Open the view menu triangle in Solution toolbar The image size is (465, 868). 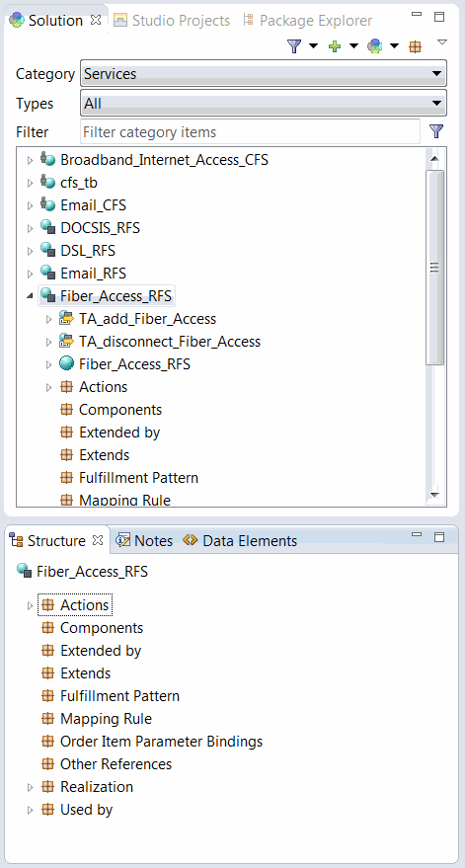coord(441,42)
